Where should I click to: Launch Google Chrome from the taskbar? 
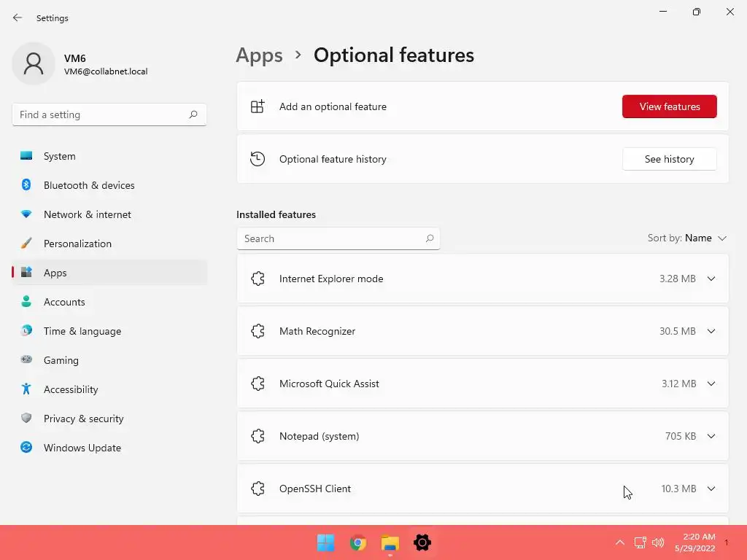point(357,542)
